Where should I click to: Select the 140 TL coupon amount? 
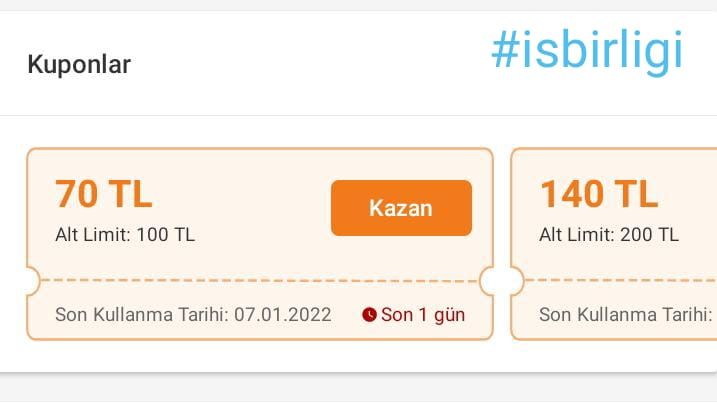599,194
